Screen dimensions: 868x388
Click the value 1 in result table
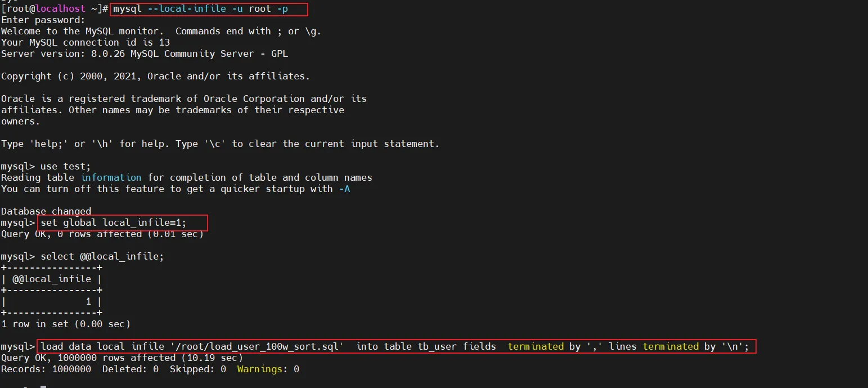pos(88,302)
